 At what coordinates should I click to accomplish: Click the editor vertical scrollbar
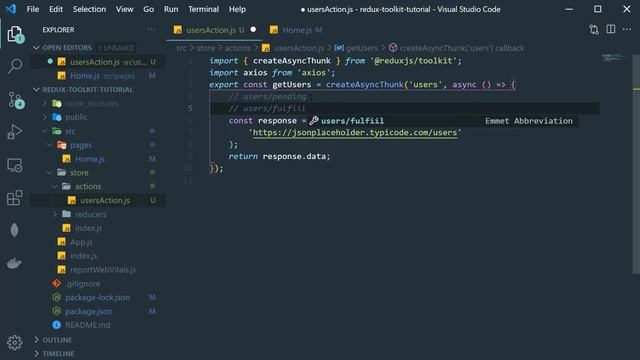[636, 163]
